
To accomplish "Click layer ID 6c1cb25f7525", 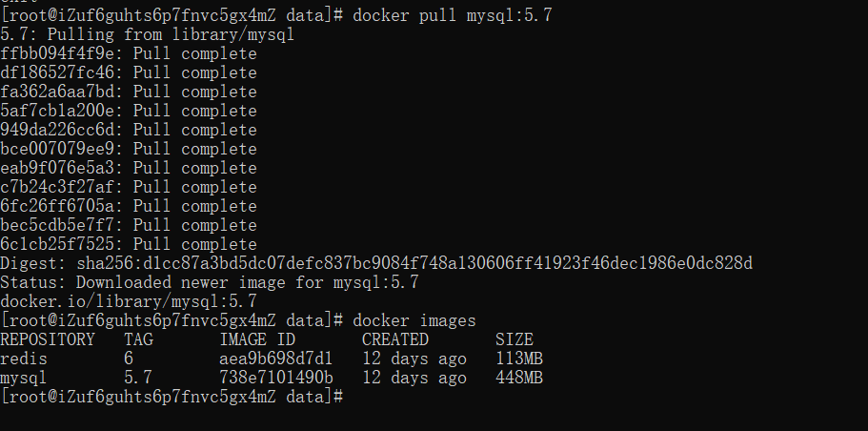I will point(62,245).
